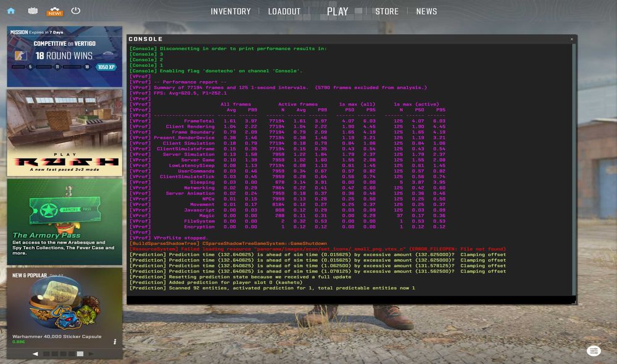Image resolution: width=617 pixels, height=364 pixels.
Task: Go to the Home dashboard icon
Action: tap(11, 10)
